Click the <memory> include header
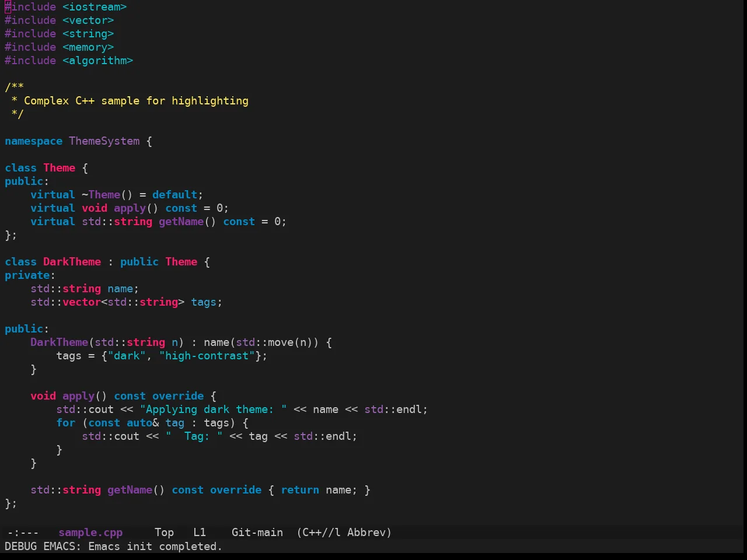747x560 pixels. (88, 47)
